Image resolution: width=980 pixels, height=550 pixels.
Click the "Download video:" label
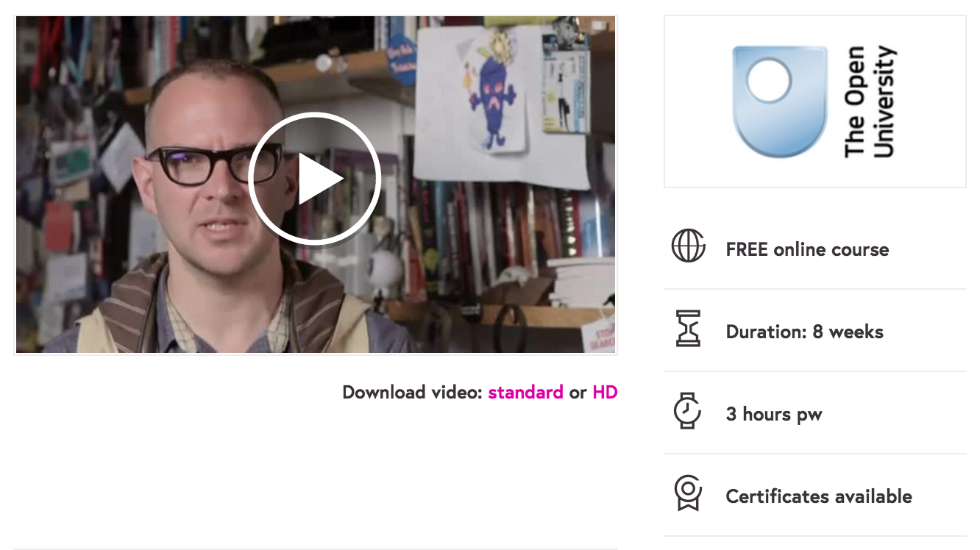pos(413,393)
